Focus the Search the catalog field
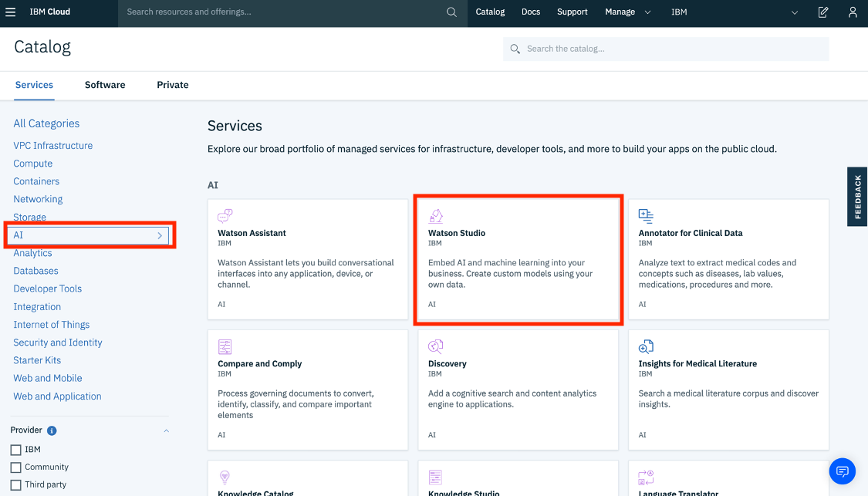 tap(666, 49)
